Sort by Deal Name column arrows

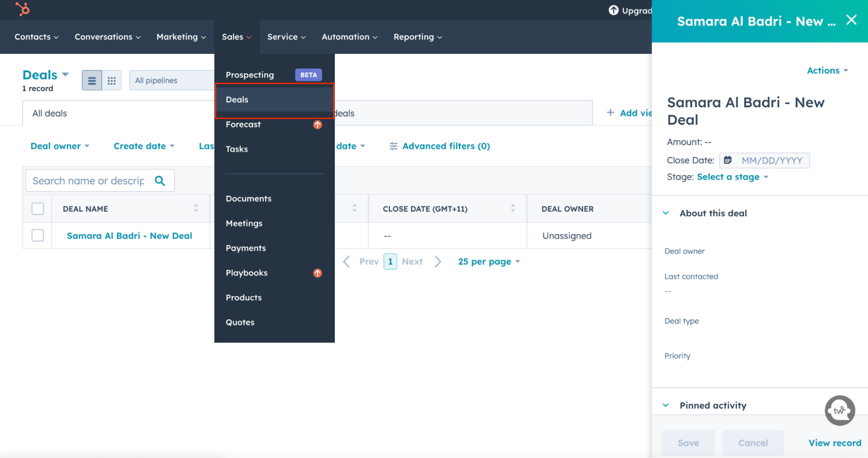pyautogui.click(x=196, y=208)
